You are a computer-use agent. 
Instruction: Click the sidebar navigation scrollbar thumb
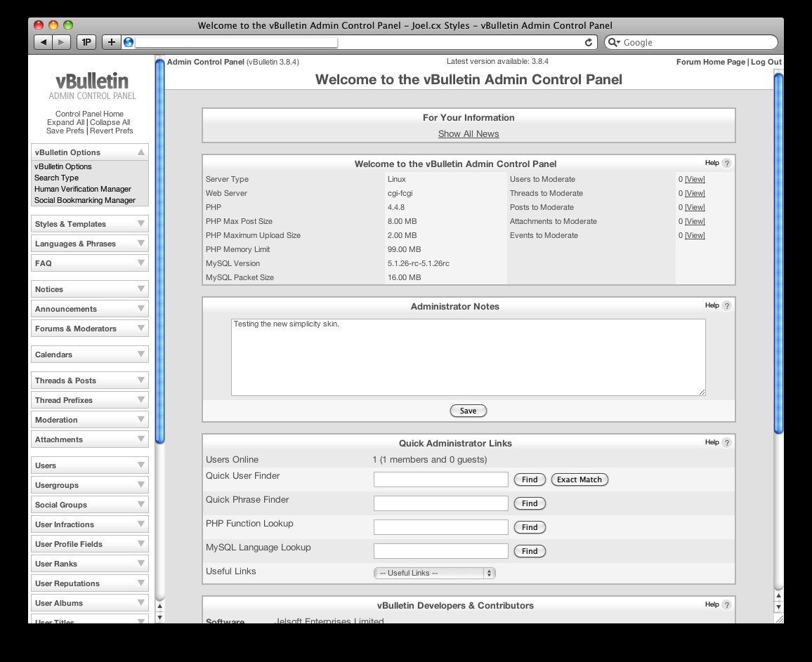pyautogui.click(x=160, y=251)
